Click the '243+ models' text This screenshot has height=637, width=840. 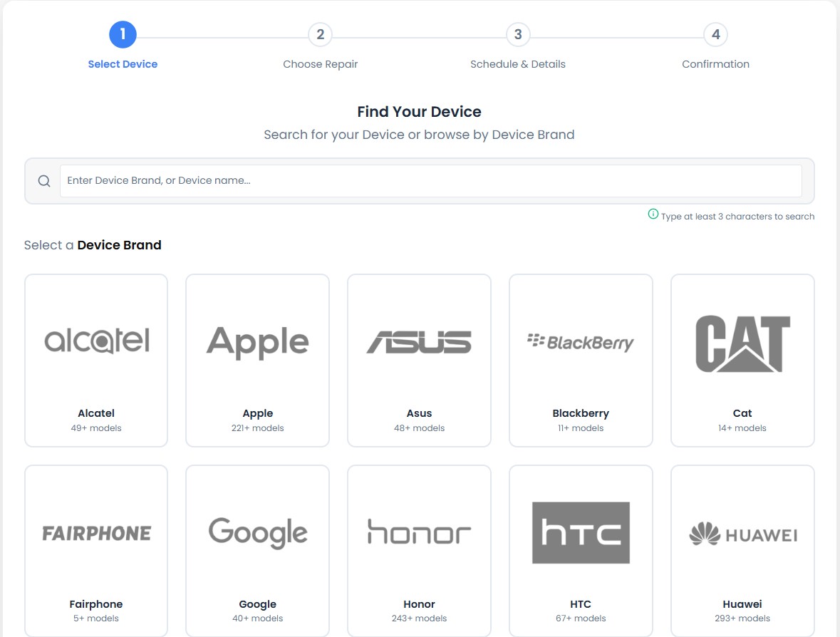419,618
